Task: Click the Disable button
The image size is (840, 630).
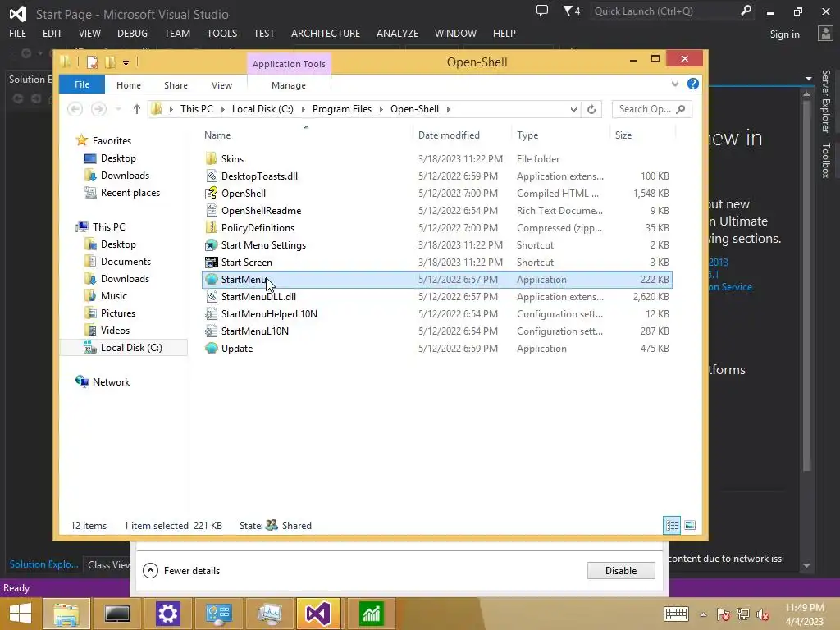Action: coord(621,571)
